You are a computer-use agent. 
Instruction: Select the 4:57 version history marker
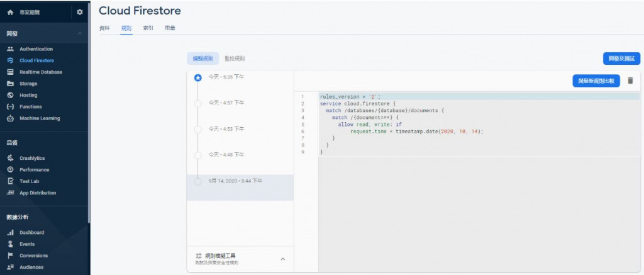click(x=198, y=103)
